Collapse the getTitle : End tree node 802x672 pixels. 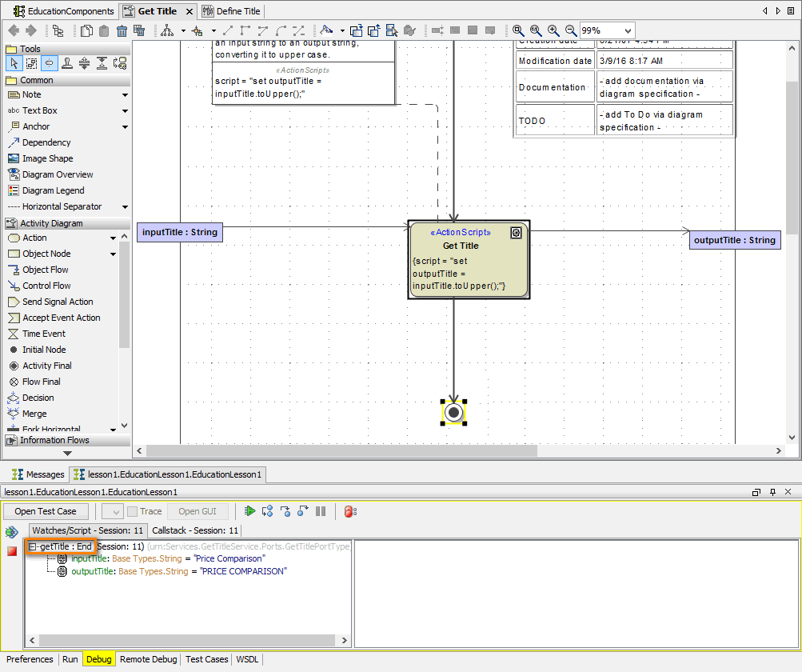coord(33,546)
